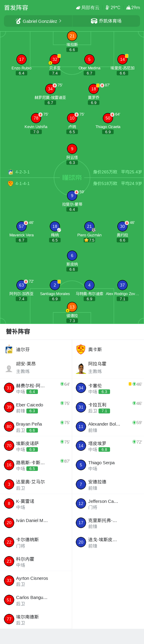Open the 局部有云 weather indicator
The height and width of the screenshot is (644, 144).
88,8
